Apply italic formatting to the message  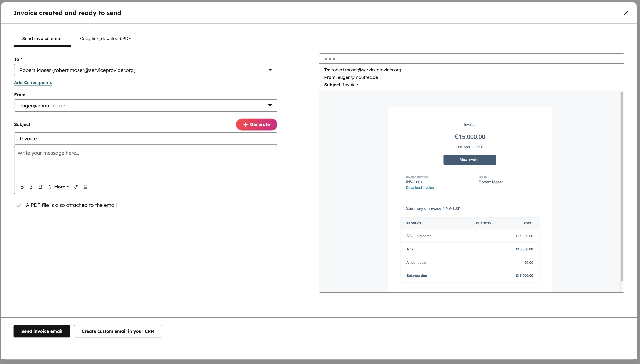pos(31,186)
